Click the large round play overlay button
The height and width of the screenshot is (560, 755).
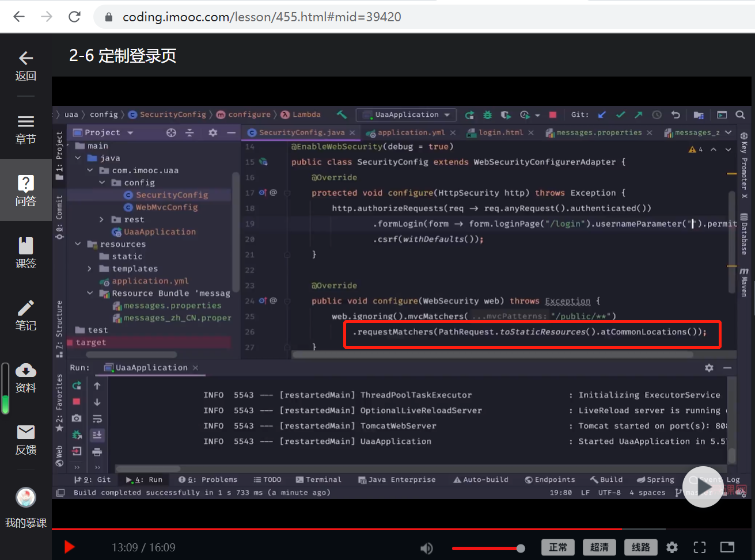[703, 487]
